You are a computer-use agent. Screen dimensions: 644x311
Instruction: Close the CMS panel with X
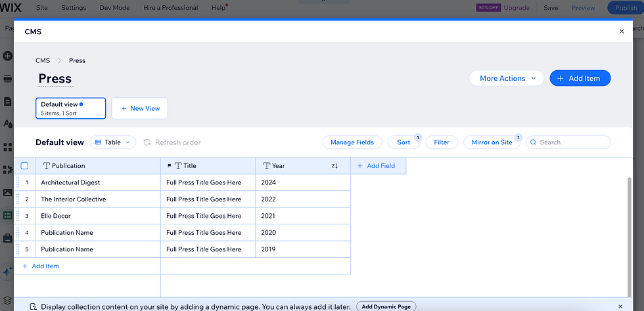(622, 31)
